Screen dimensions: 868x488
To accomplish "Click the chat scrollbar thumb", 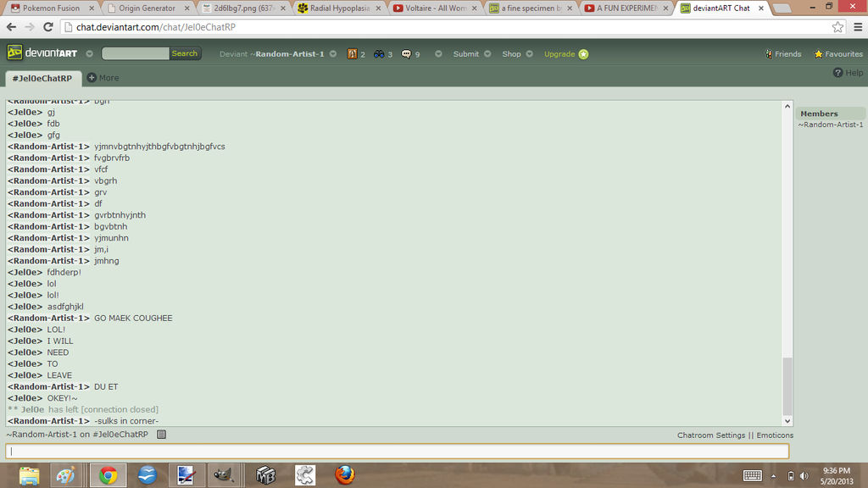I will click(787, 386).
